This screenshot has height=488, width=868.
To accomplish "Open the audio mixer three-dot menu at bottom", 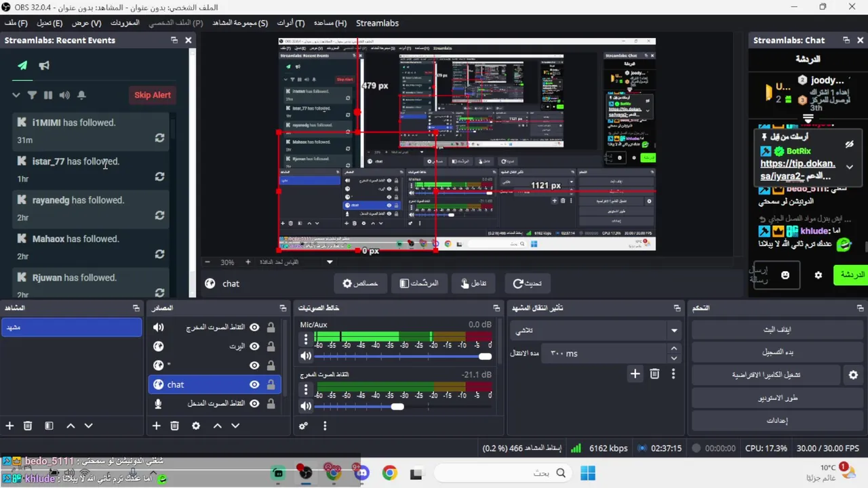I will (325, 426).
